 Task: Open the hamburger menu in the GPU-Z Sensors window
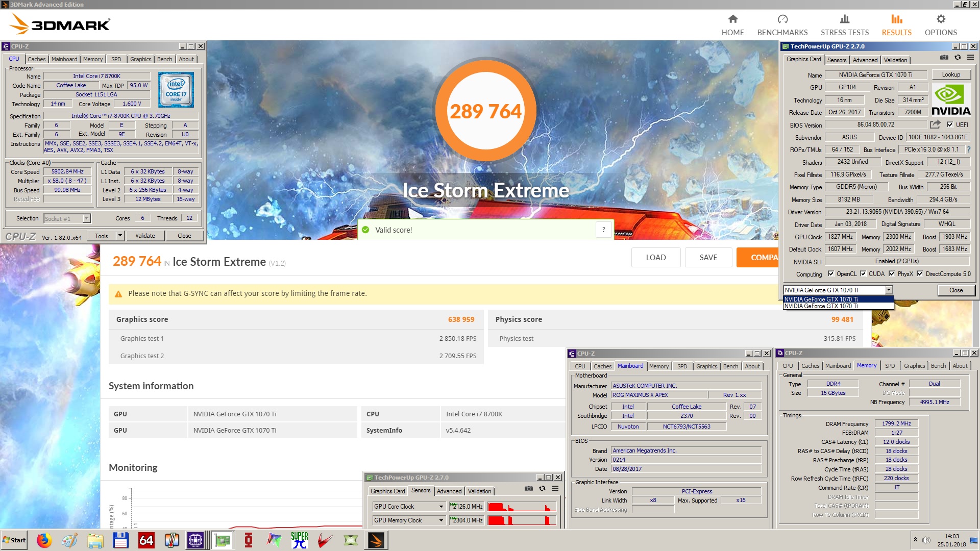tap(555, 489)
